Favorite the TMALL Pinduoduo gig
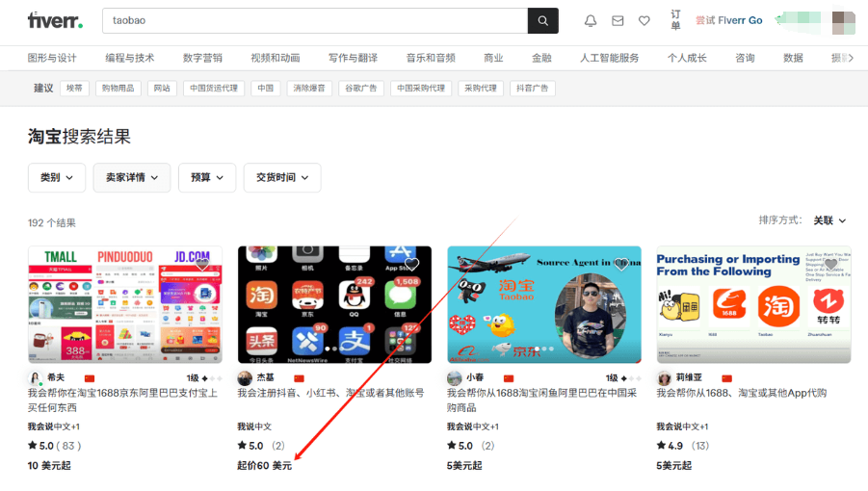 coord(202,264)
